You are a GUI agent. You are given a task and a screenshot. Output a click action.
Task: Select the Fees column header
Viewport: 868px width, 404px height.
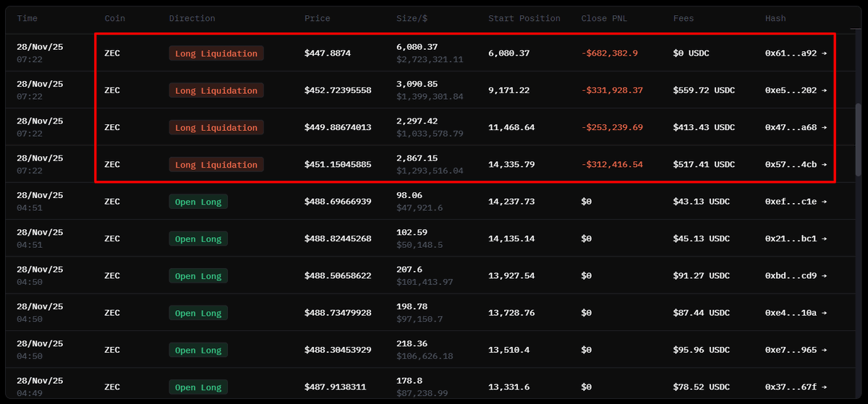click(684, 18)
